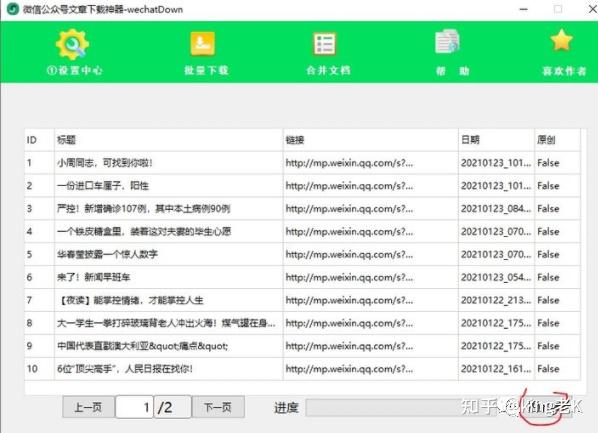Screen dimensions: 598x433
Task: Select date 20210123_101... in row 2
Action: [x=496, y=186]
